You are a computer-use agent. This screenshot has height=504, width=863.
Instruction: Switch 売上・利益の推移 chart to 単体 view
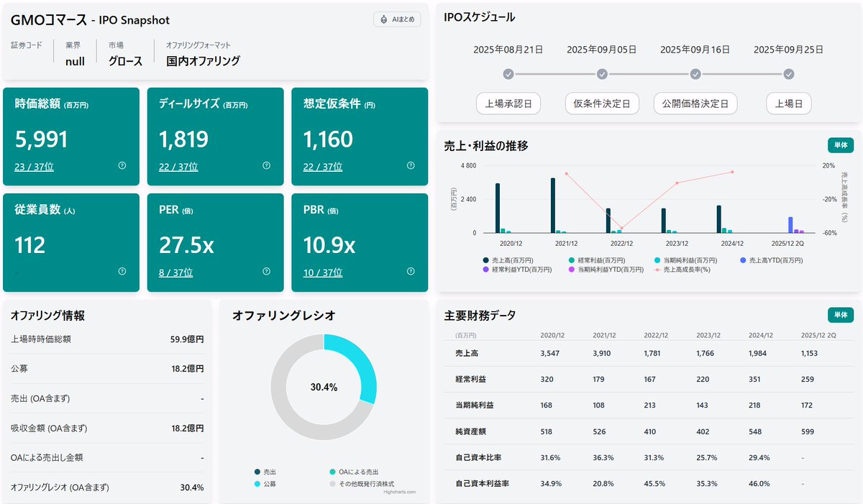pos(841,145)
